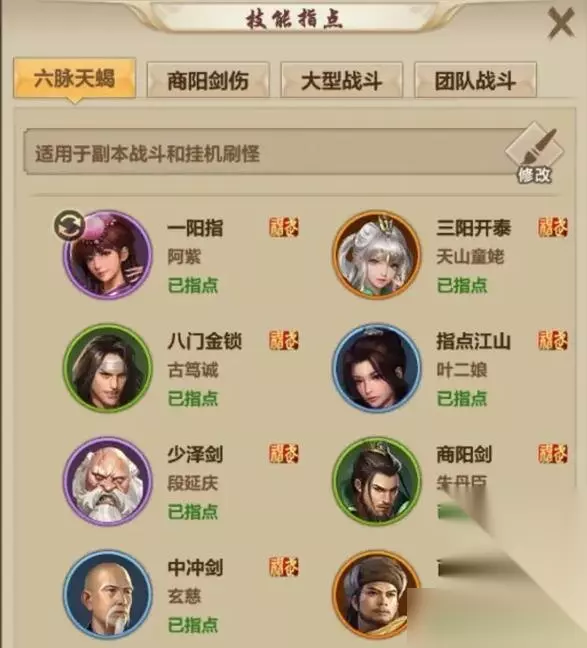
Task: Open the red scroll icon beside 八门金锁
Action: click(x=284, y=341)
